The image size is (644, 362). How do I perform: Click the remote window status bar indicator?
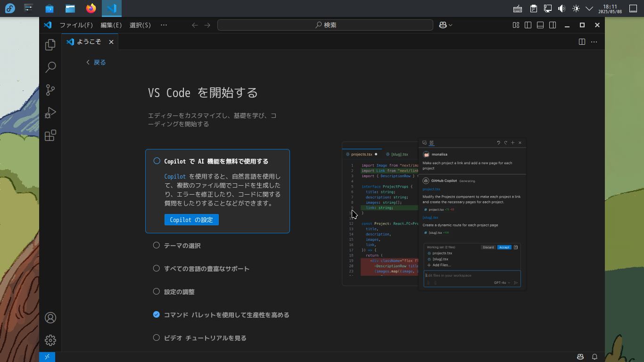(47, 357)
